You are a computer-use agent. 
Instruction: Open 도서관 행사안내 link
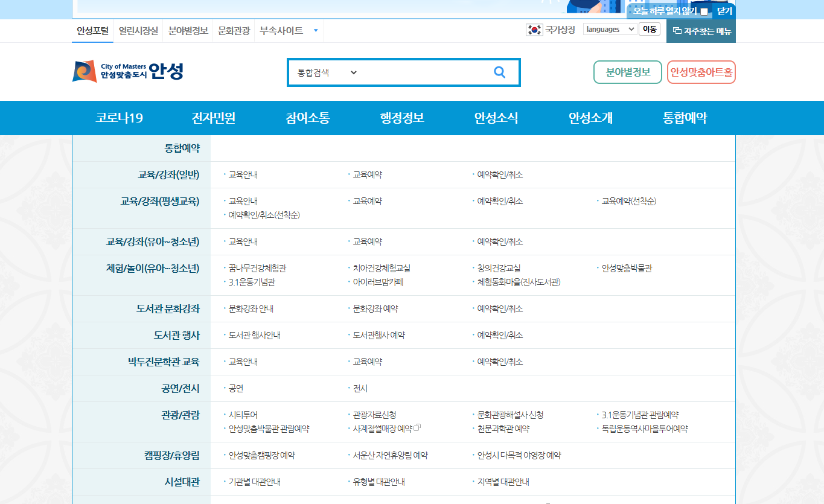[255, 335]
